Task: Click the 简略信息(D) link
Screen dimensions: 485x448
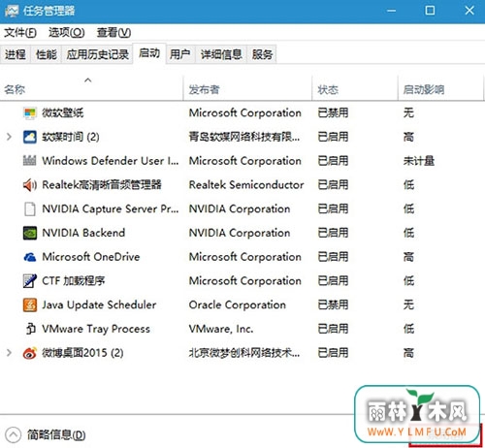Action: (x=56, y=434)
